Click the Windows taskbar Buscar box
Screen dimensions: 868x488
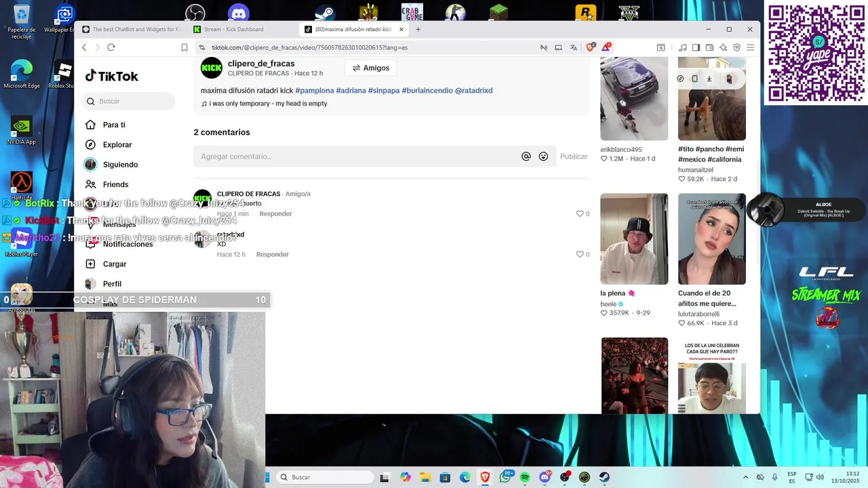click(x=325, y=477)
